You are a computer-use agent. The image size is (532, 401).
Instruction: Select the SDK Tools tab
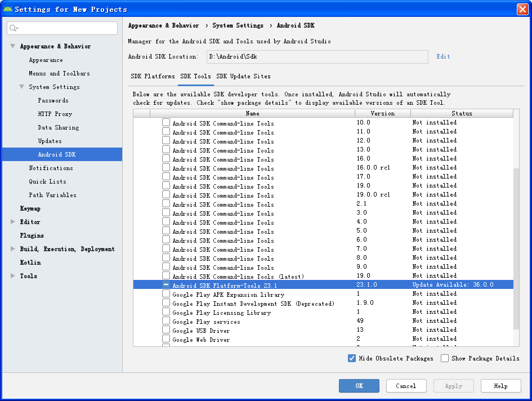[195, 77]
